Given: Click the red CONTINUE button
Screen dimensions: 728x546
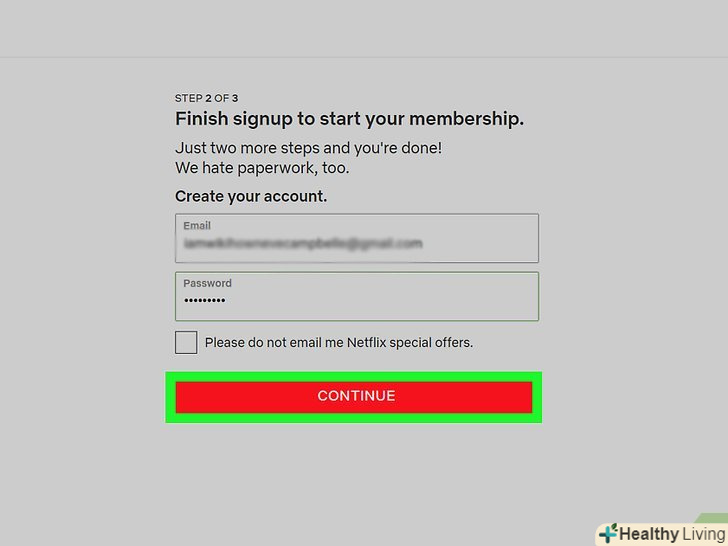Looking at the screenshot, I should (354, 397).
